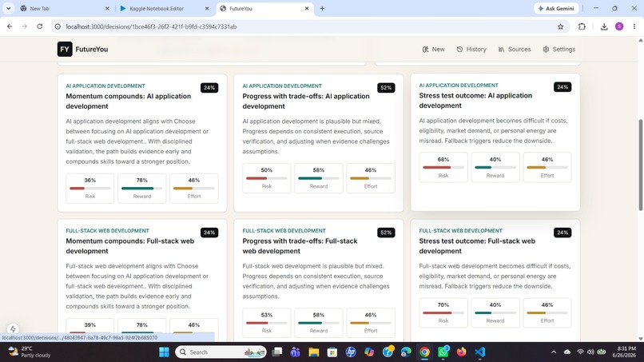Open 'Progress with trade-offs: AI application development' card
644x362 pixels.
coord(319,143)
